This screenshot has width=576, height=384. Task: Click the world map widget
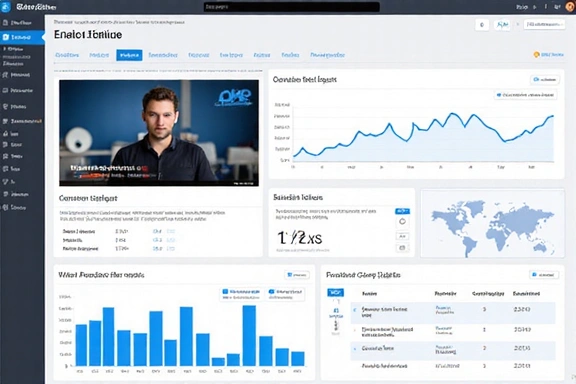(492, 223)
